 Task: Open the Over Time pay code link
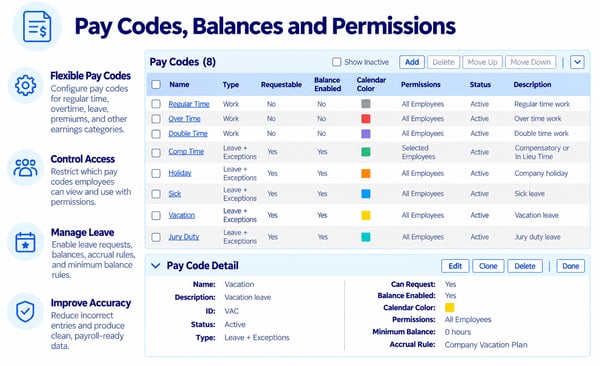(184, 119)
